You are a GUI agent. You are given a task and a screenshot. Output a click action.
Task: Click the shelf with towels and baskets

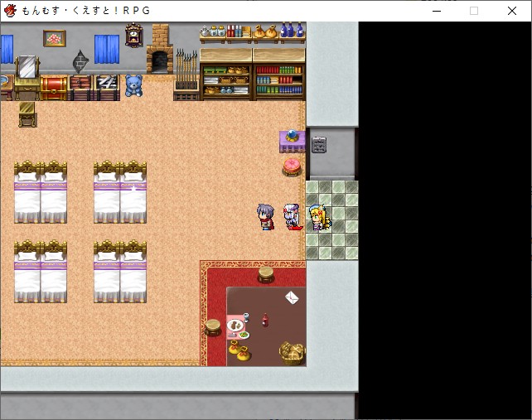click(226, 75)
